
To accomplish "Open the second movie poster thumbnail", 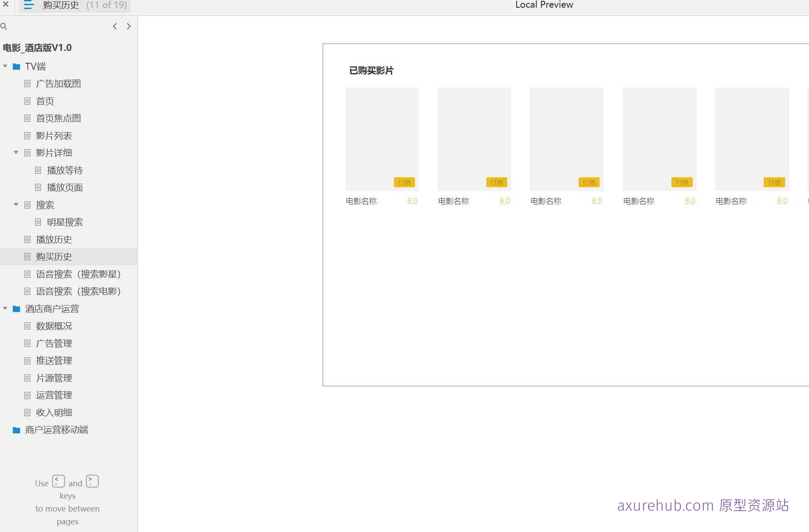I will tap(474, 139).
